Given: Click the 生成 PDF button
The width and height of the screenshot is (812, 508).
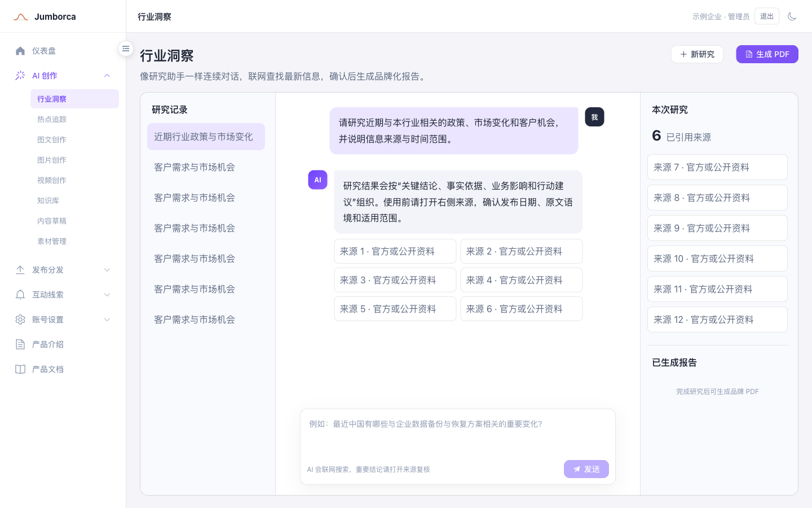Looking at the screenshot, I should pos(767,54).
